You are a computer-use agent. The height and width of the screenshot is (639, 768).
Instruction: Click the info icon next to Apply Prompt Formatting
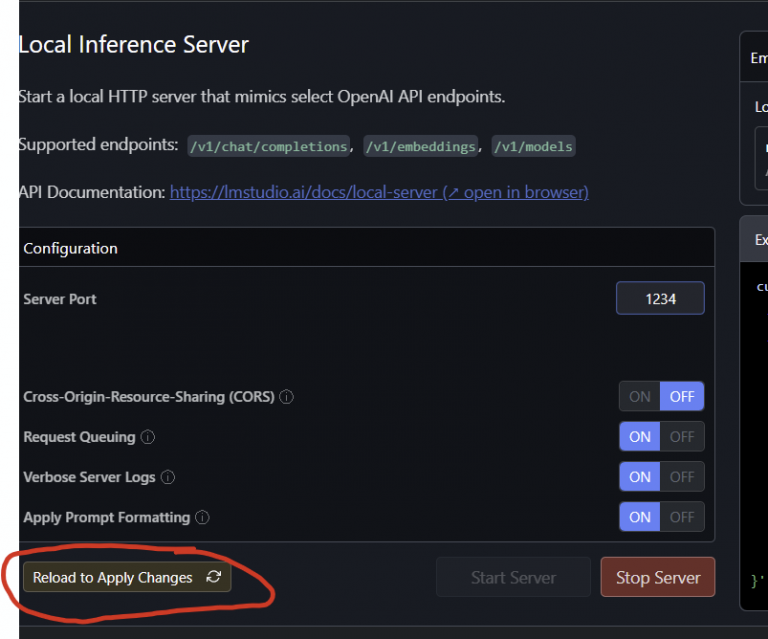(x=202, y=517)
